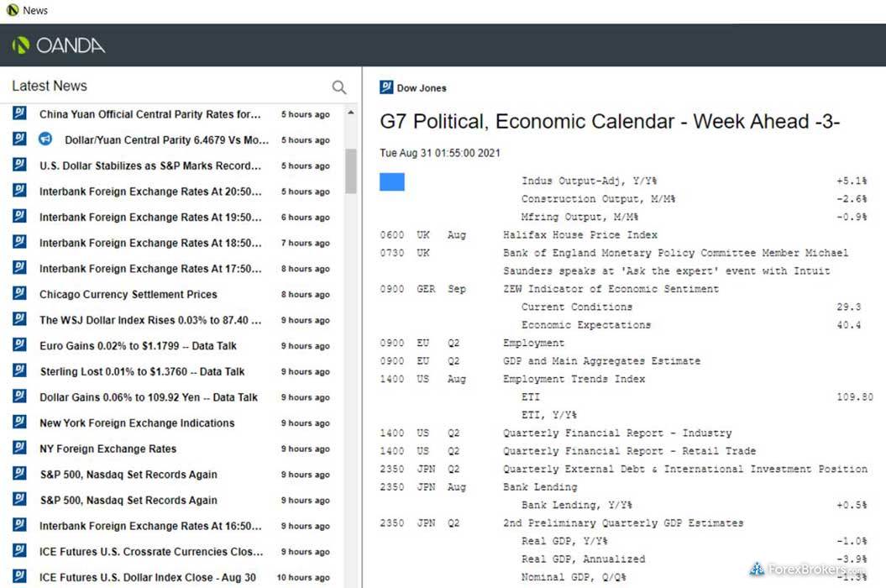Select Dollar Gains 0.06% to 109.92 Yen

pos(149,397)
